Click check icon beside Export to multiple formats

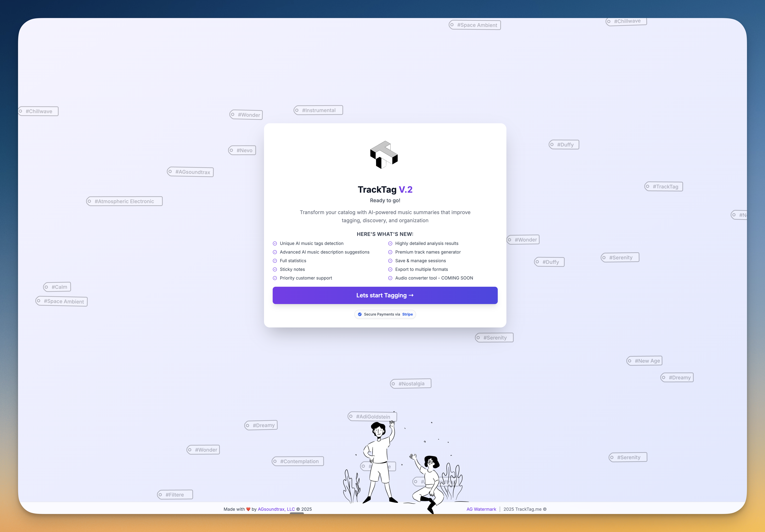click(x=390, y=269)
